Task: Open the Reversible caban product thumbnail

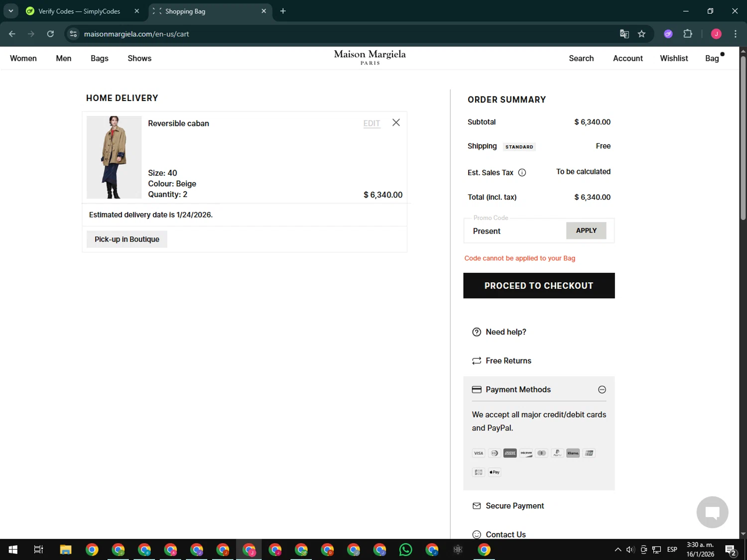Action: (114, 157)
